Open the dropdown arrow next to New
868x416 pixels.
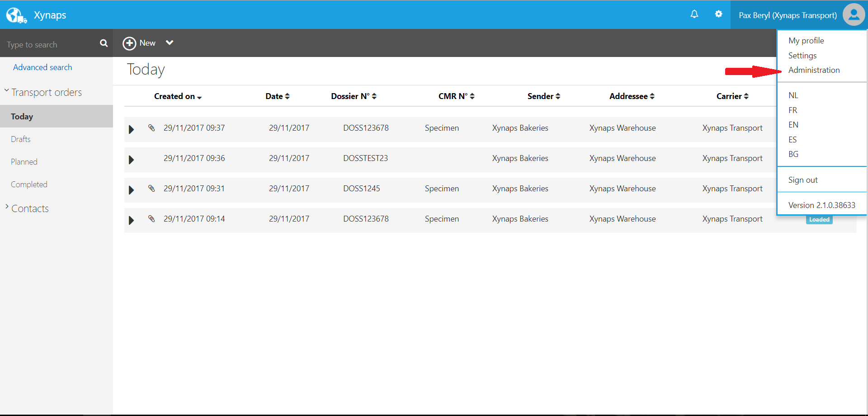pos(170,43)
